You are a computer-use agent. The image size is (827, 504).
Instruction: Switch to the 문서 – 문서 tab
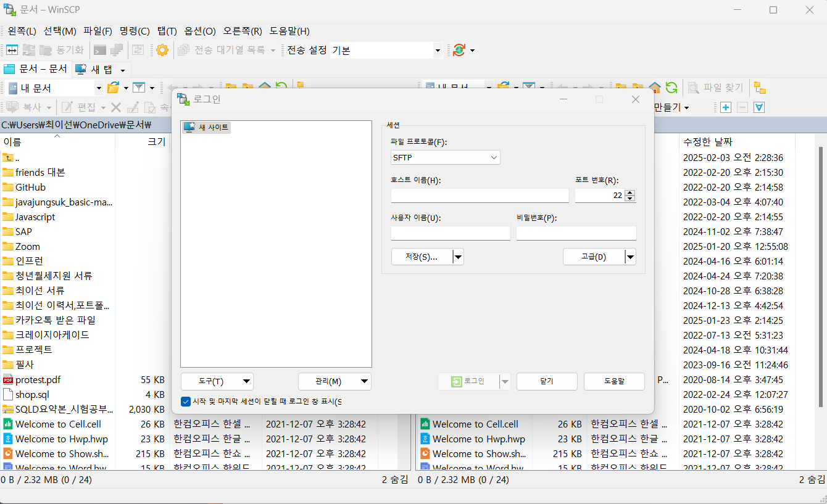tap(36, 69)
